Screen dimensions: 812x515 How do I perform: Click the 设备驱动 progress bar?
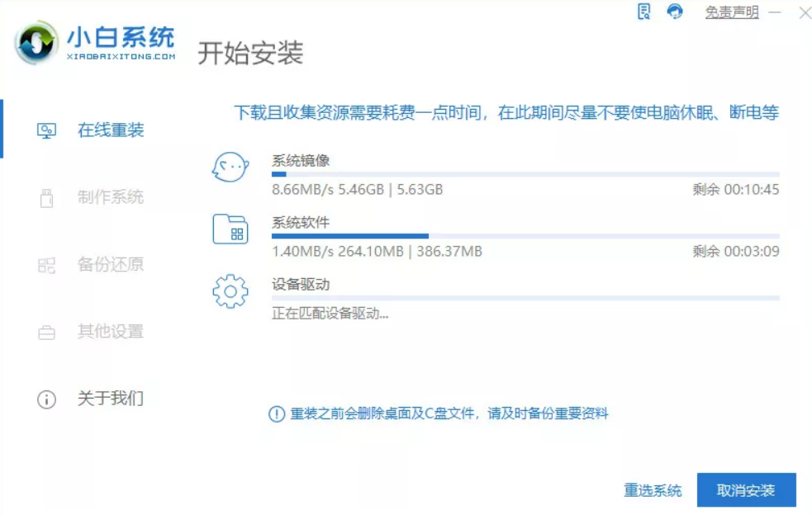click(525, 298)
